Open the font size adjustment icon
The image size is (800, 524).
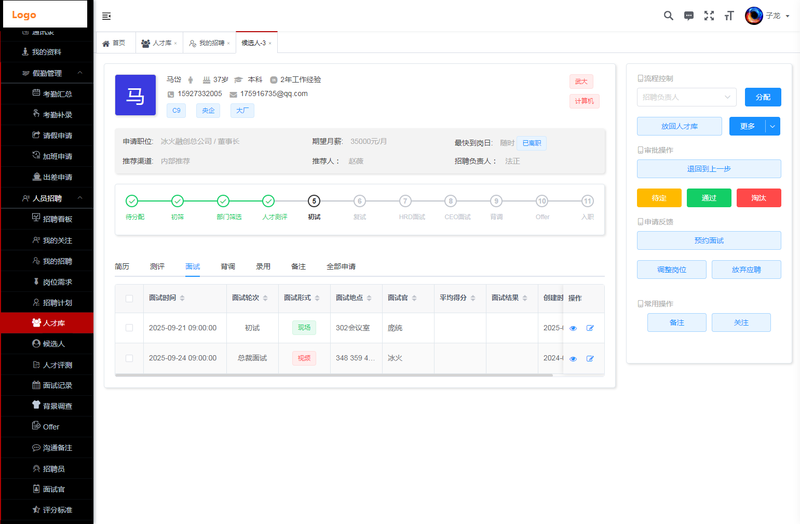pyautogui.click(x=729, y=16)
